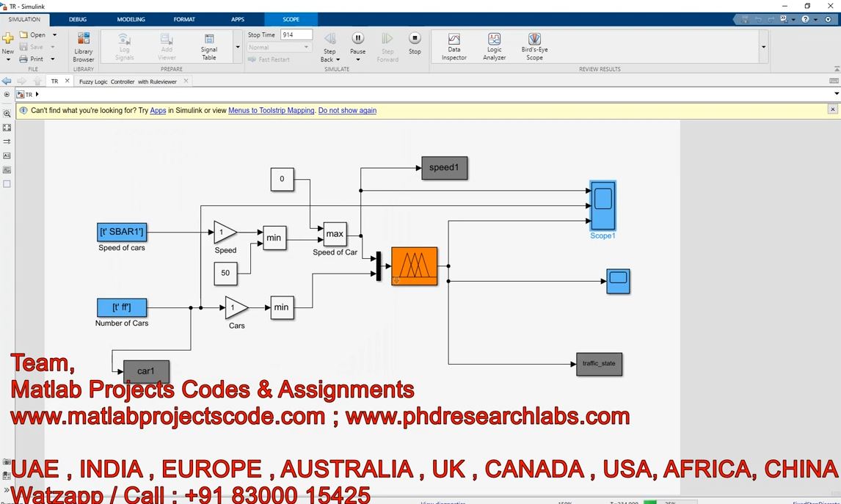Create a new model with New icon

[8, 39]
